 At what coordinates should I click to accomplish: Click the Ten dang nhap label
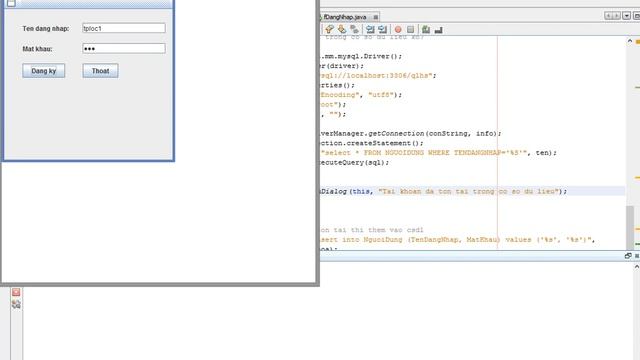pos(46,29)
